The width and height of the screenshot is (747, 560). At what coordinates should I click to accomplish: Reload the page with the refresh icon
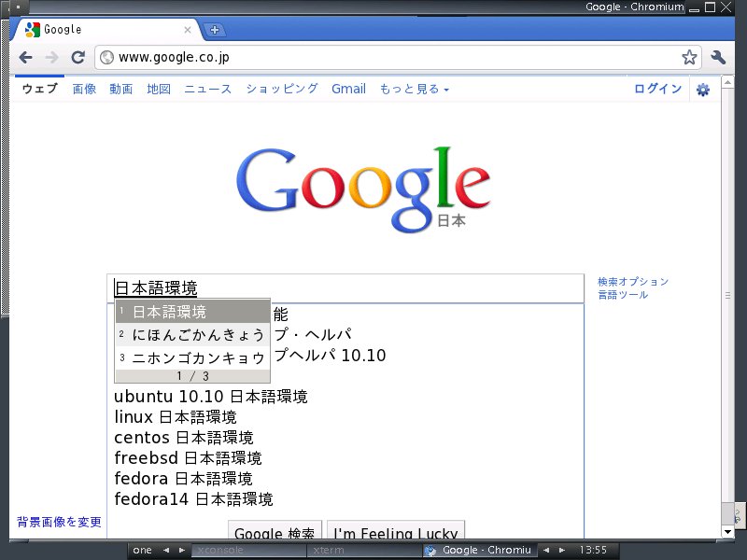click(78, 58)
